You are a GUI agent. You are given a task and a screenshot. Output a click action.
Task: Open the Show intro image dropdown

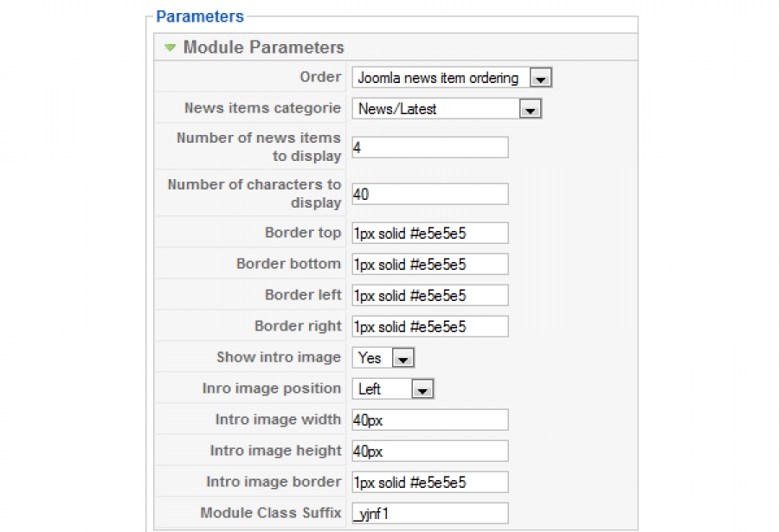point(403,358)
